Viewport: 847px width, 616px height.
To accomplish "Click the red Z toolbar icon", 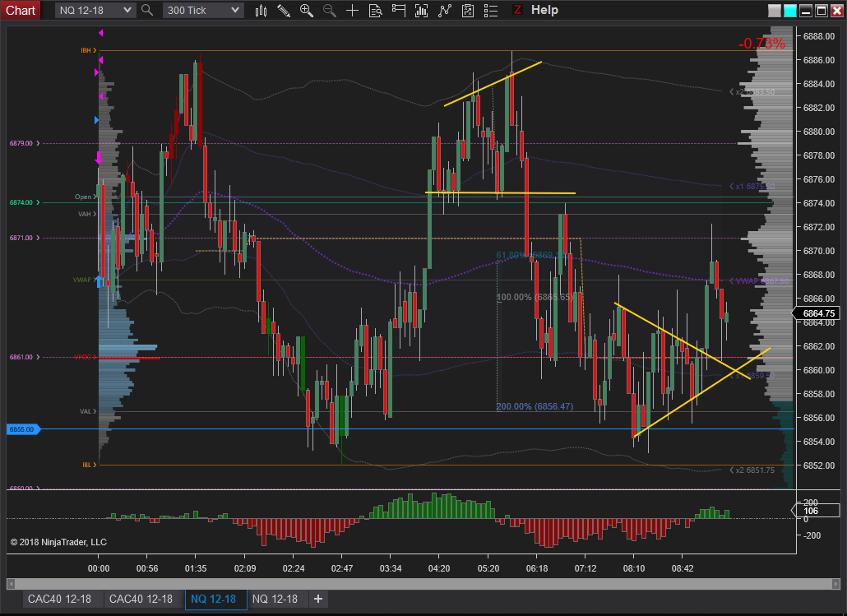I will (517, 10).
